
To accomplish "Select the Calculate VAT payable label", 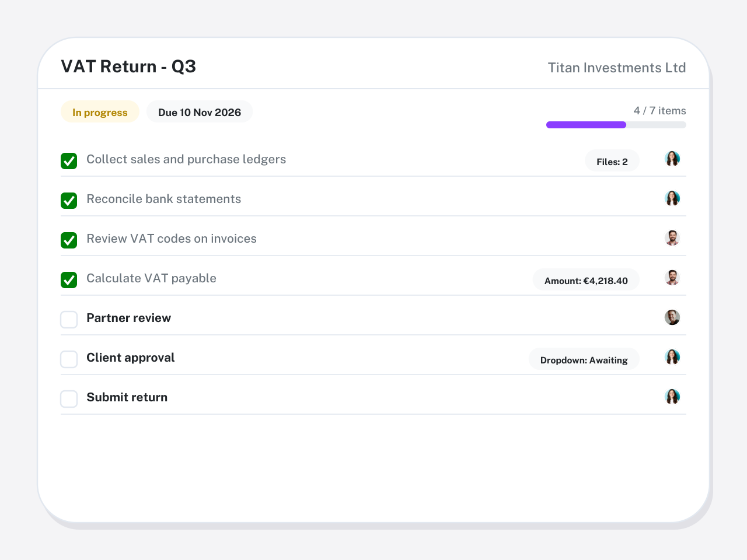I will click(x=151, y=278).
